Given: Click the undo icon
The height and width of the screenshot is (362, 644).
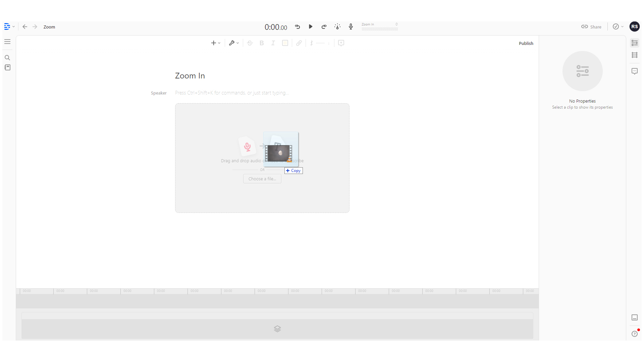Looking at the screenshot, I should point(297,26).
